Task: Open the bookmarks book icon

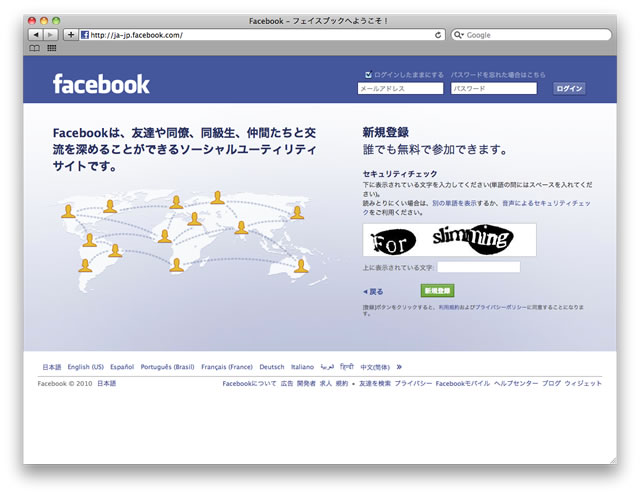Action: click(x=35, y=48)
